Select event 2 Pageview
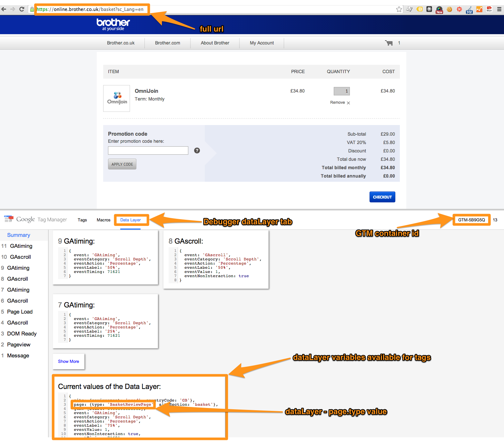The image size is (504, 446). (x=16, y=344)
